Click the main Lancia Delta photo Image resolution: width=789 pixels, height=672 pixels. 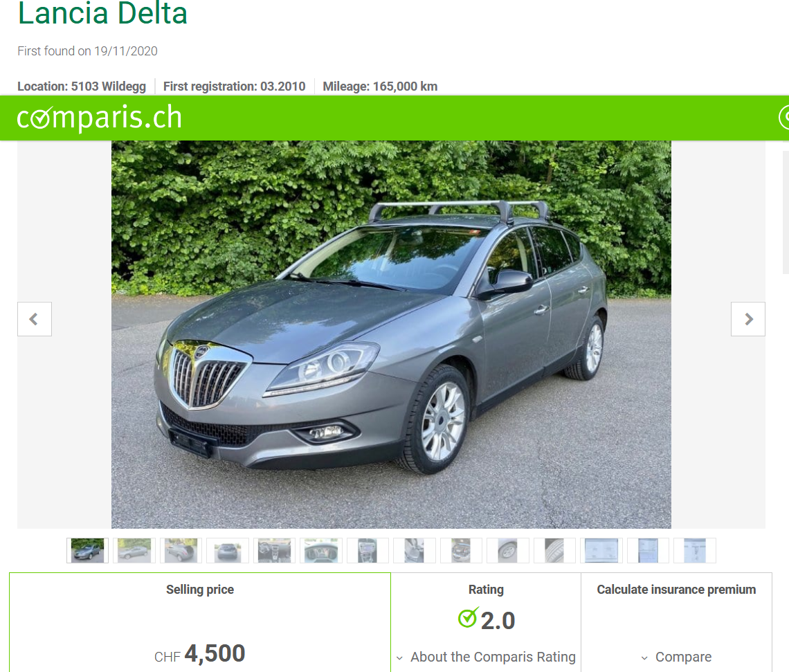click(391, 334)
